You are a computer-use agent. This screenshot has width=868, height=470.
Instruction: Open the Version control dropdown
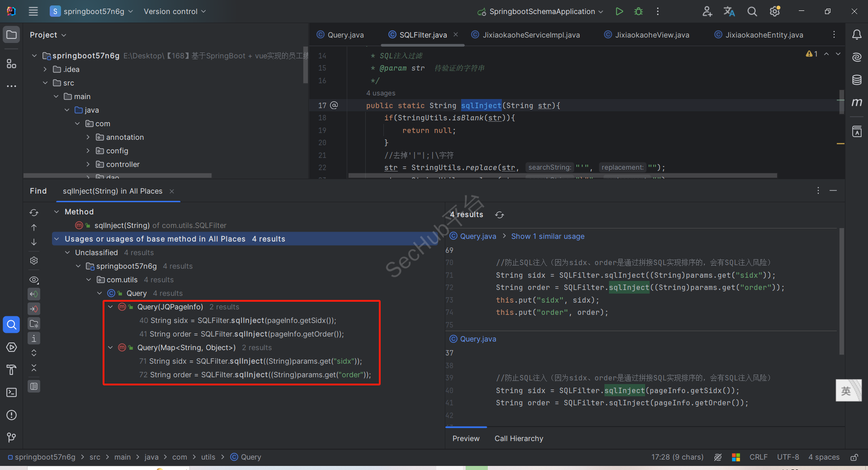pyautogui.click(x=175, y=11)
